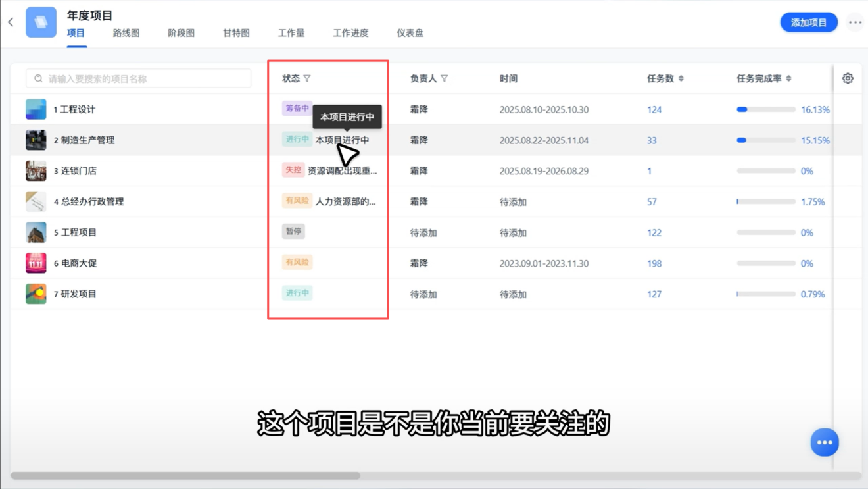This screenshot has width=868, height=489.
Task: Open task count 122 link
Action: point(654,233)
